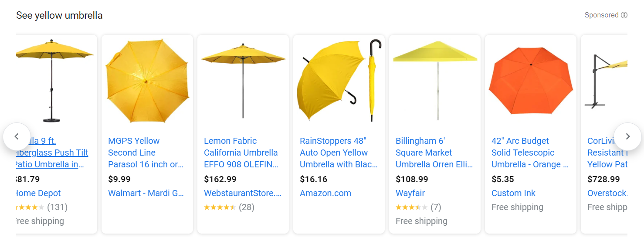Click 42" Arc Budget Solid Telescopic link
The image size is (644, 241).
pos(530,153)
